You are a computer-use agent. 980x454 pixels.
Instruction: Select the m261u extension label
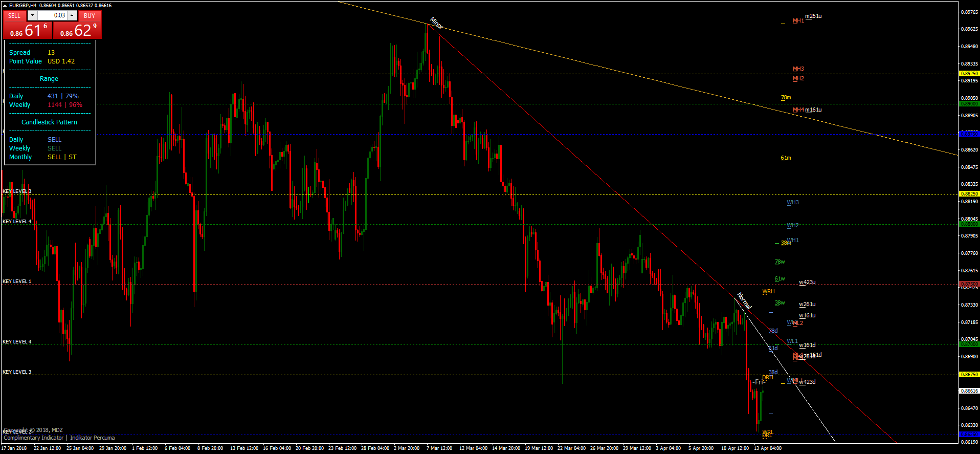coord(813,16)
